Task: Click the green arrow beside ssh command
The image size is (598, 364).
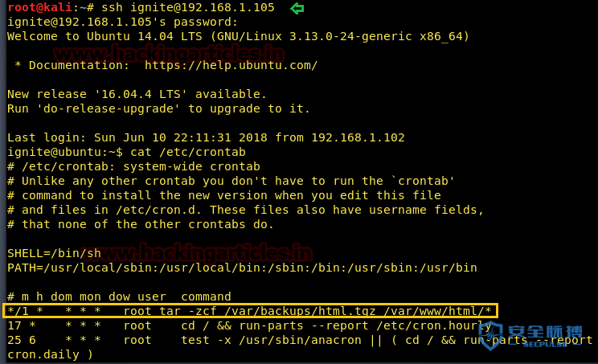Action: pos(297,8)
